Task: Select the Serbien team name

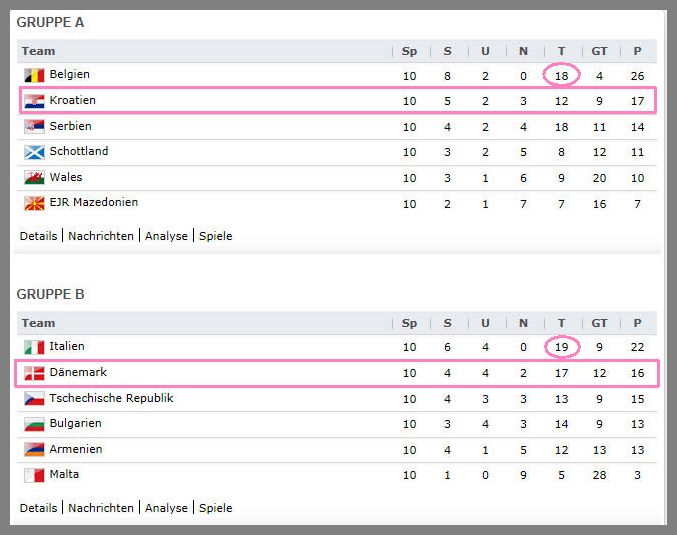Action: click(70, 126)
